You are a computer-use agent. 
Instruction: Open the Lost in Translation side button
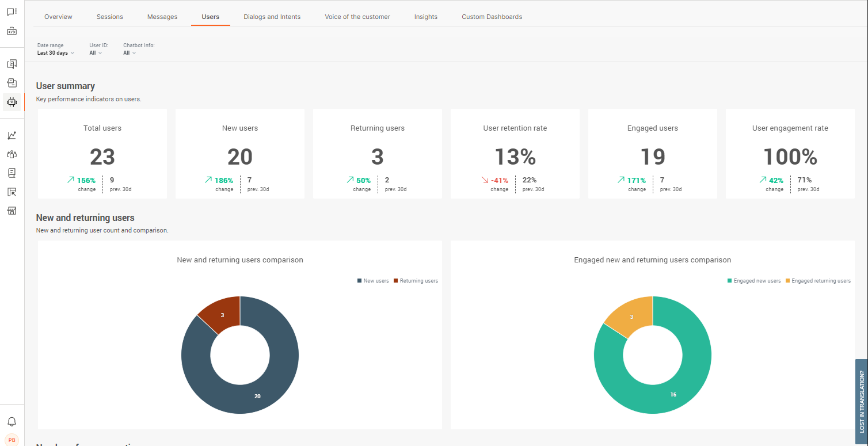coord(862,402)
